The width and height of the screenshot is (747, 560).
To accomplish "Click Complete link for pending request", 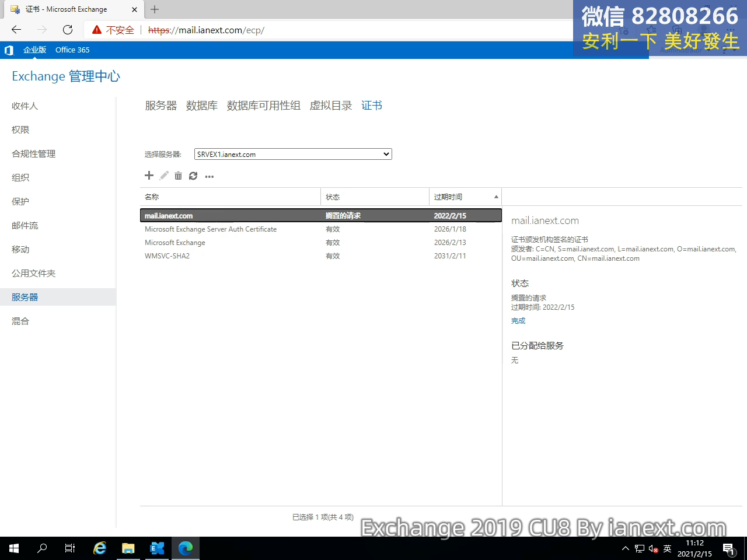I will (x=518, y=321).
